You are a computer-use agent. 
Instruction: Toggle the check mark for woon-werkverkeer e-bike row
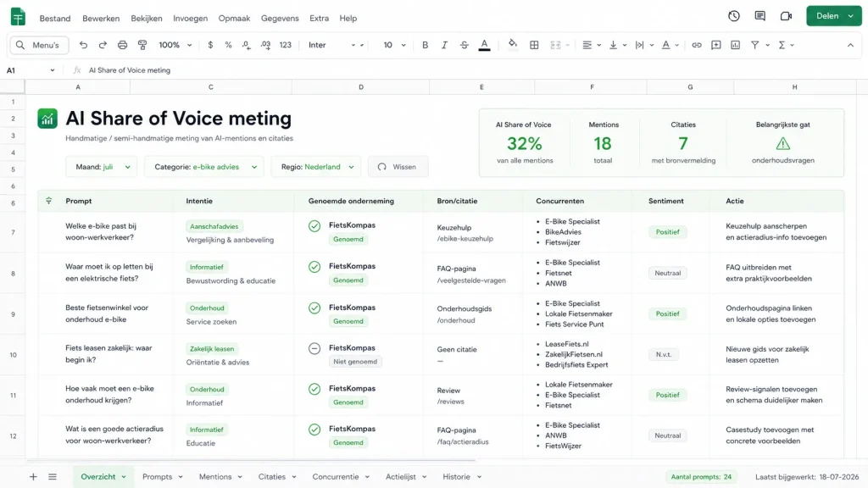click(314, 225)
